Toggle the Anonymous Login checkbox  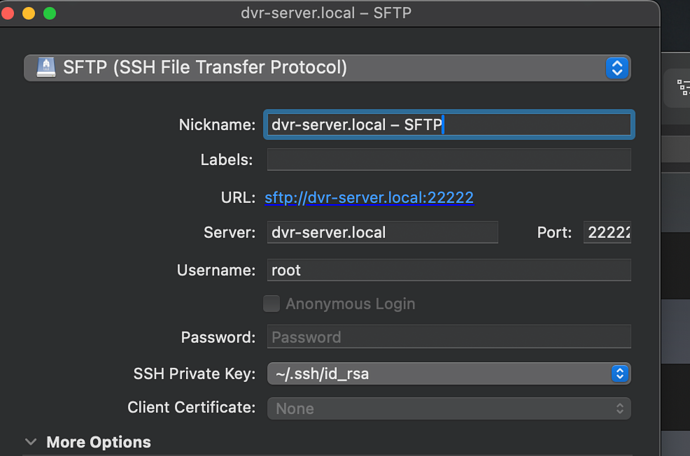(271, 303)
